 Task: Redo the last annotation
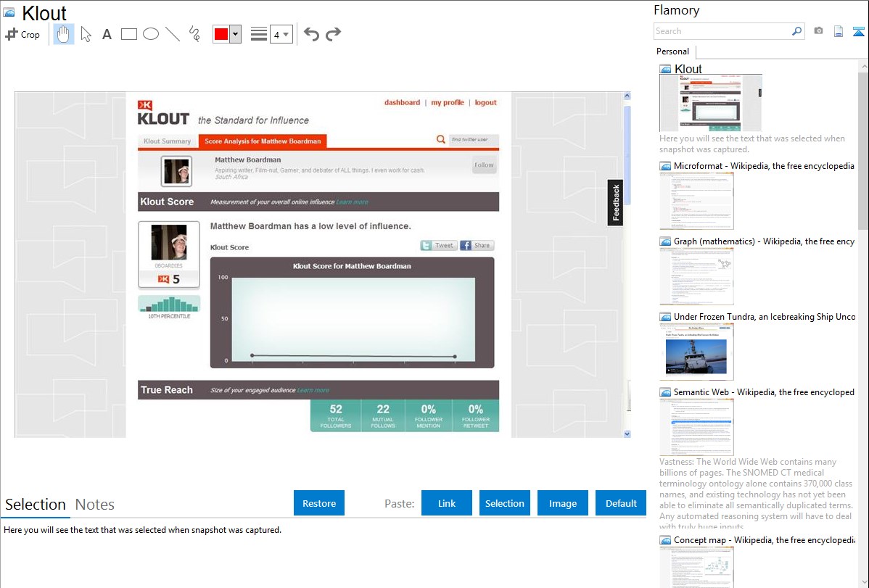[x=333, y=34]
